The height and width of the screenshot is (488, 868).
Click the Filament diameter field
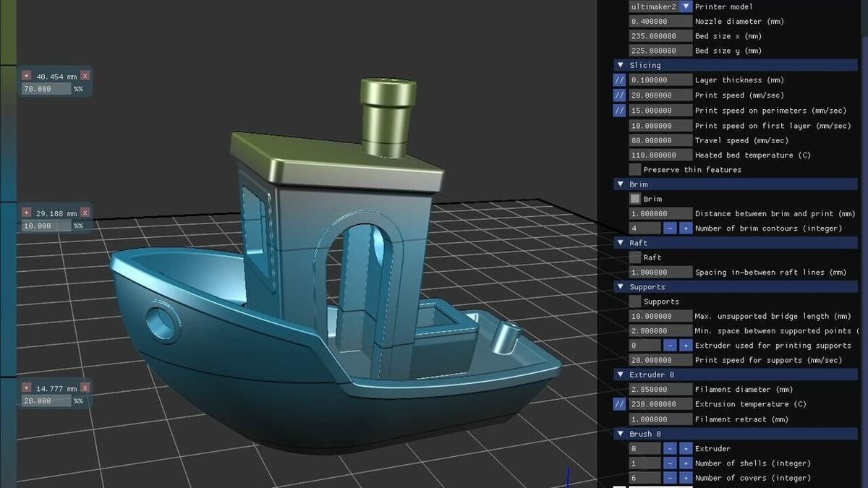click(660, 390)
